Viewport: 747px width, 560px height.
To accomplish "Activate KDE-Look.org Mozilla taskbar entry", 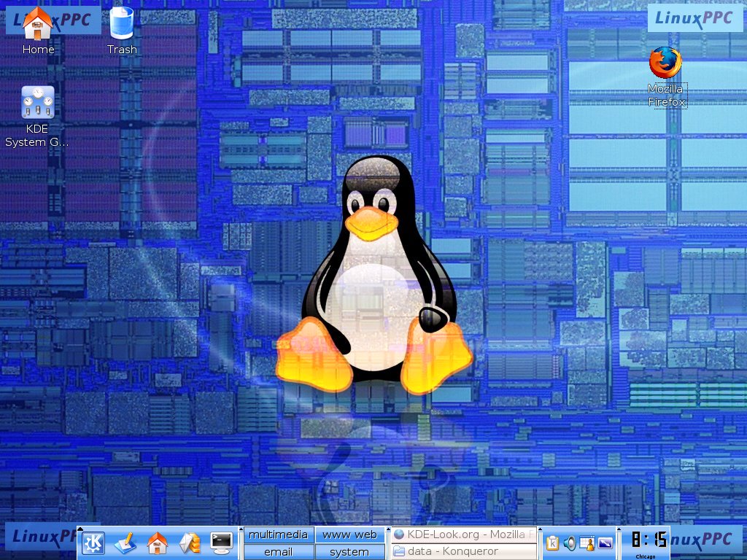I will click(x=463, y=534).
